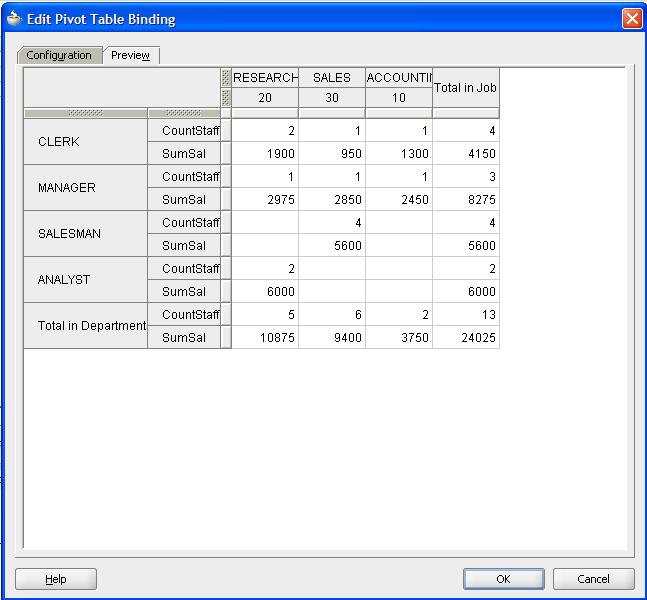The height and width of the screenshot is (600, 647).
Task: Click the drag handle above the CLERK column
Action: point(85,114)
